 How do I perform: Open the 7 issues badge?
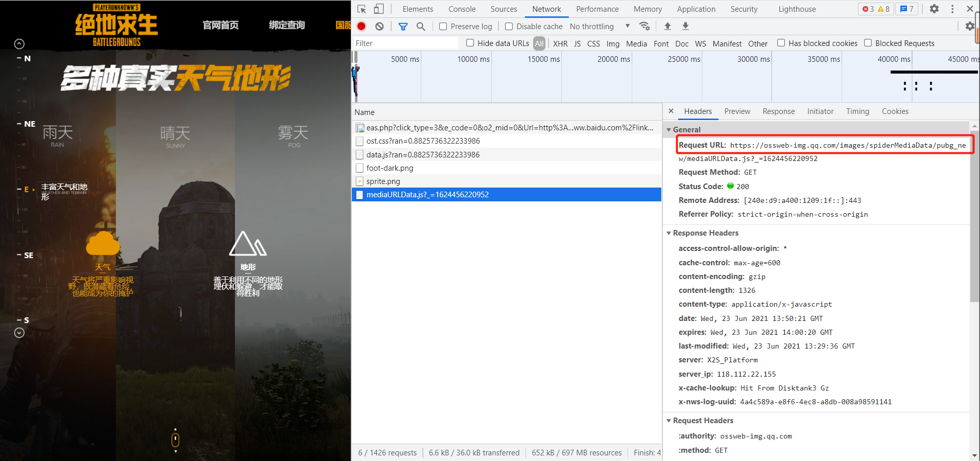(x=906, y=9)
